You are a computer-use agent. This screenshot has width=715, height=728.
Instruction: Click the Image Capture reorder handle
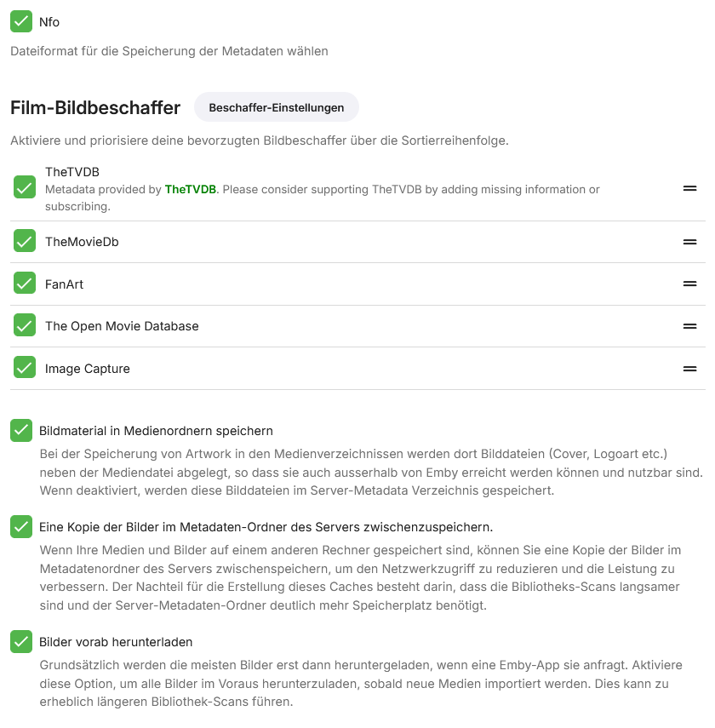click(x=689, y=369)
